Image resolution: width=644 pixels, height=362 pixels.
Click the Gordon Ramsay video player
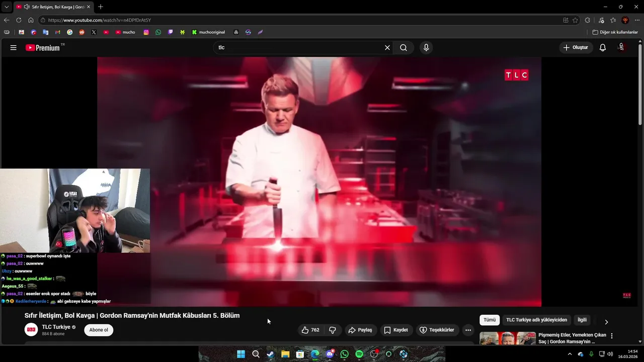(319, 182)
